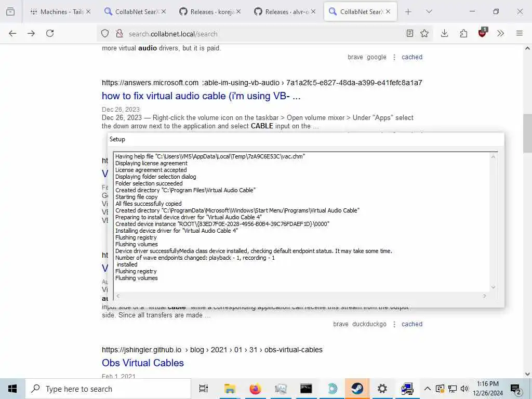Open cached link above the jshingler result
Viewport: 532px width, 399px height.
[412, 324]
